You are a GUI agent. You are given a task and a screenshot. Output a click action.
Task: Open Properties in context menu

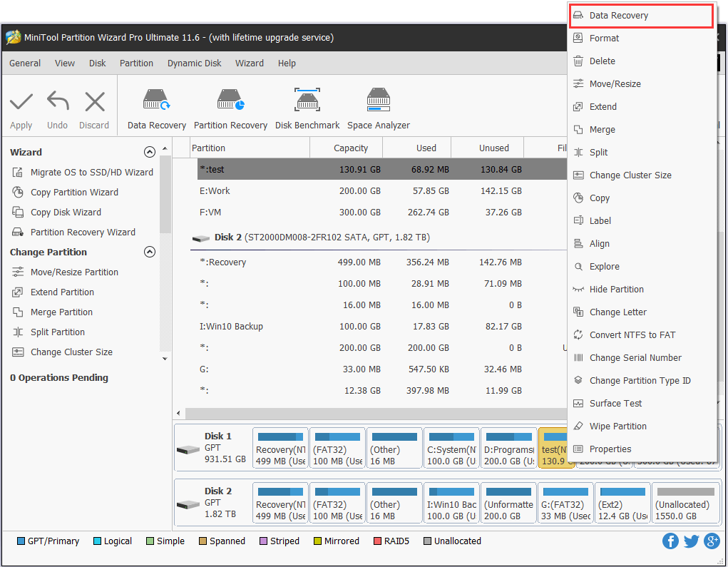coord(641,449)
